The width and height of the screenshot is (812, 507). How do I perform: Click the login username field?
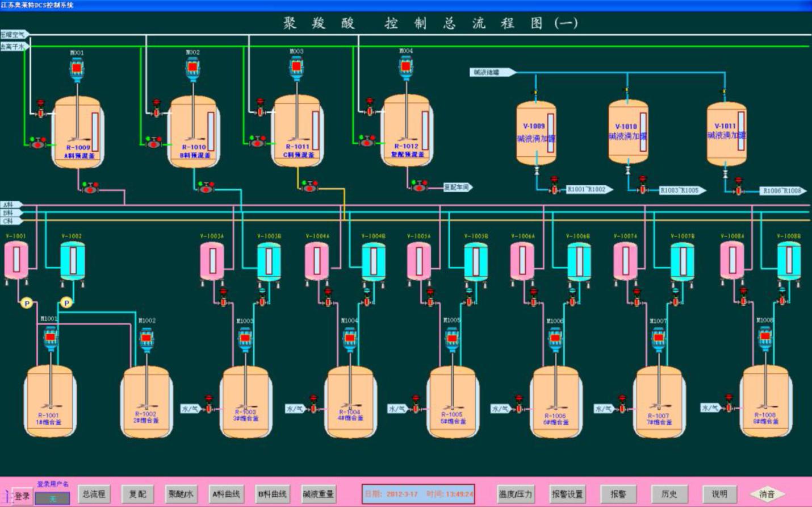point(52,498)
